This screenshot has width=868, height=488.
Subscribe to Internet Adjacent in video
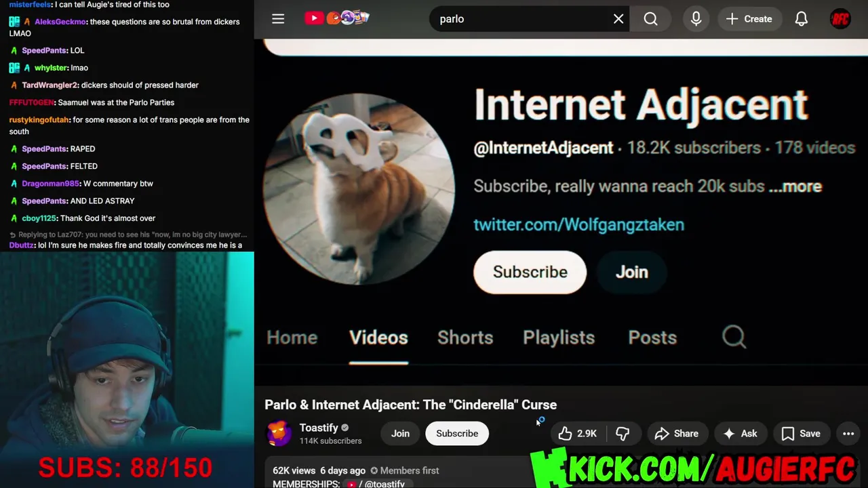[530, 272]
